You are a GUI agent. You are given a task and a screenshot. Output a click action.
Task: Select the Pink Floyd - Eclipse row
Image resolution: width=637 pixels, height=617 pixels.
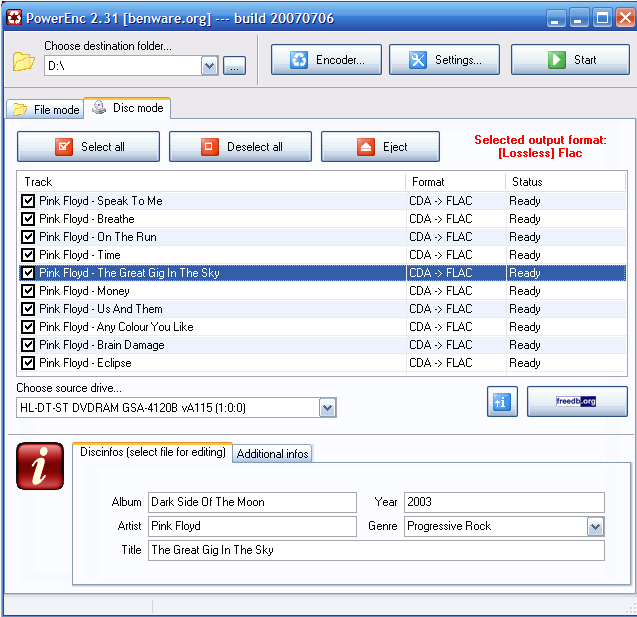coord(322,363)
